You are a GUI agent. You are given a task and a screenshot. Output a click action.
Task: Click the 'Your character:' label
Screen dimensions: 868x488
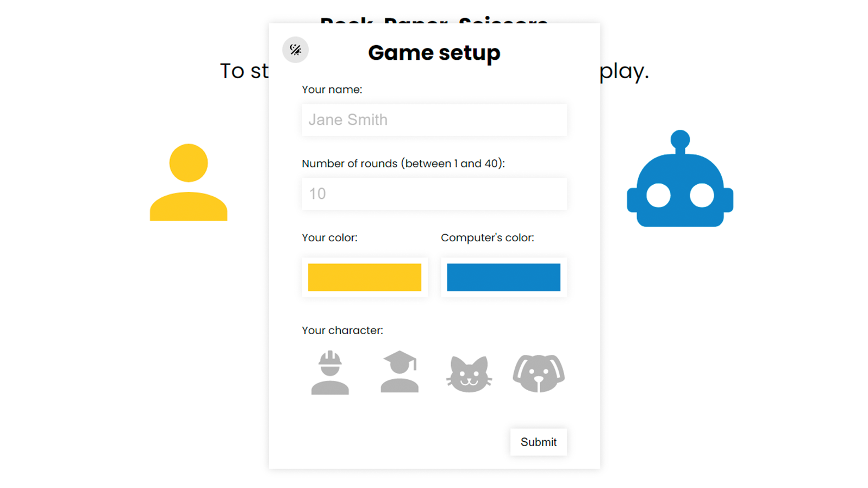(342, 330)
